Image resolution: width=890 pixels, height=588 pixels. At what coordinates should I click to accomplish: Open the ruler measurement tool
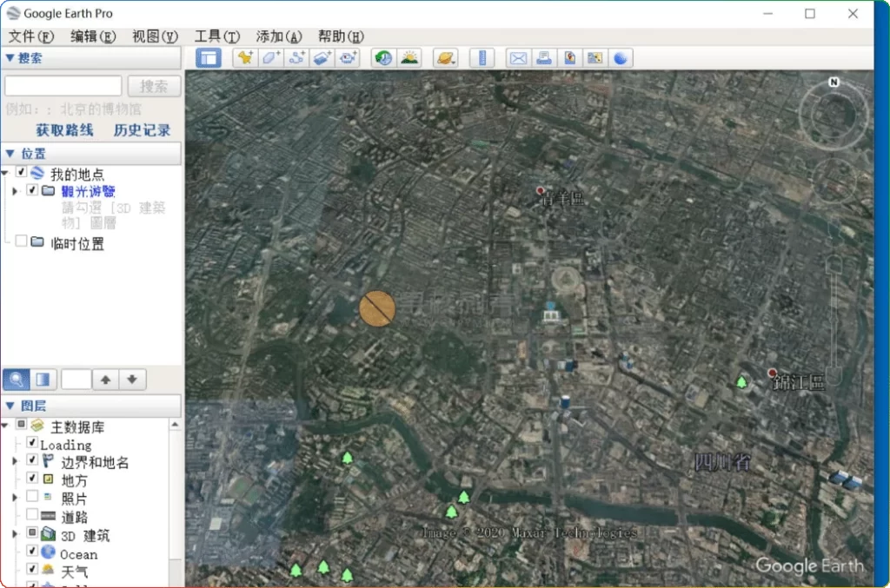click(482, 57)
